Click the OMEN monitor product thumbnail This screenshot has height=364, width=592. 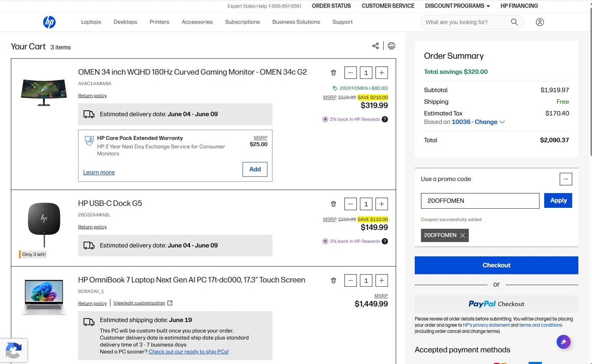(x=44, y=92)
